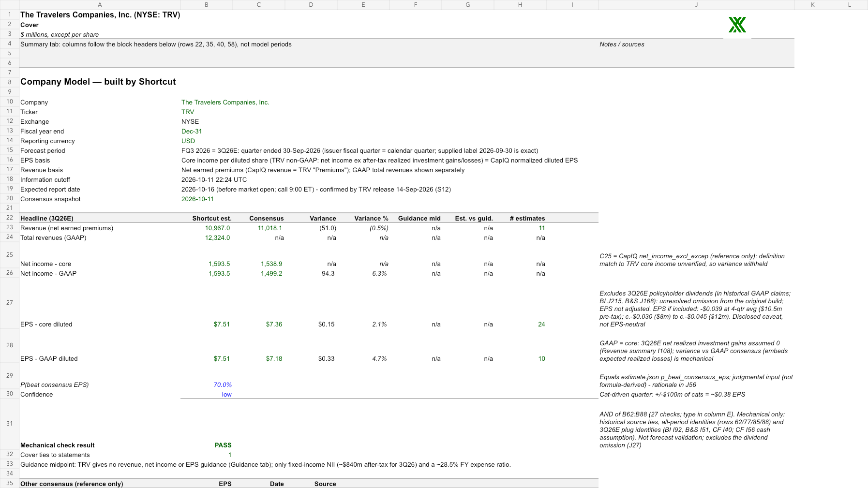Select fiscal year end value 'Dec-31'
Viewport: 868px width, 488px height.
192,131
